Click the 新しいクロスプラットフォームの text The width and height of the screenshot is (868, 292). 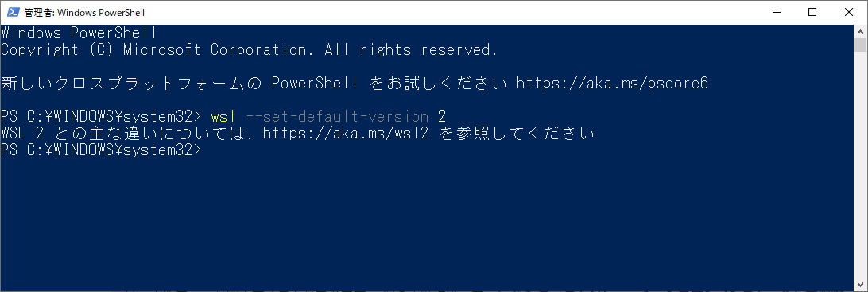pos(130,84)
